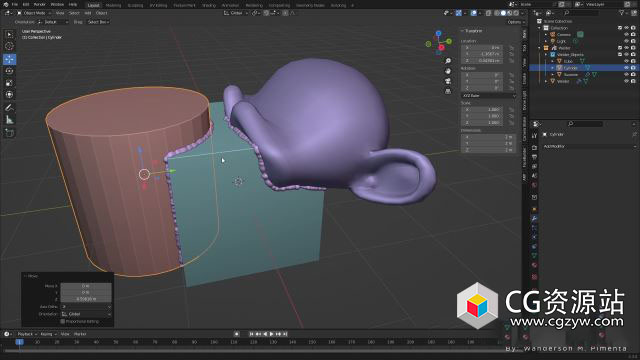Screen dimensions: 640x360
Task: Click the blue Z axis on navigation gizmo
Action: (438, 33)
